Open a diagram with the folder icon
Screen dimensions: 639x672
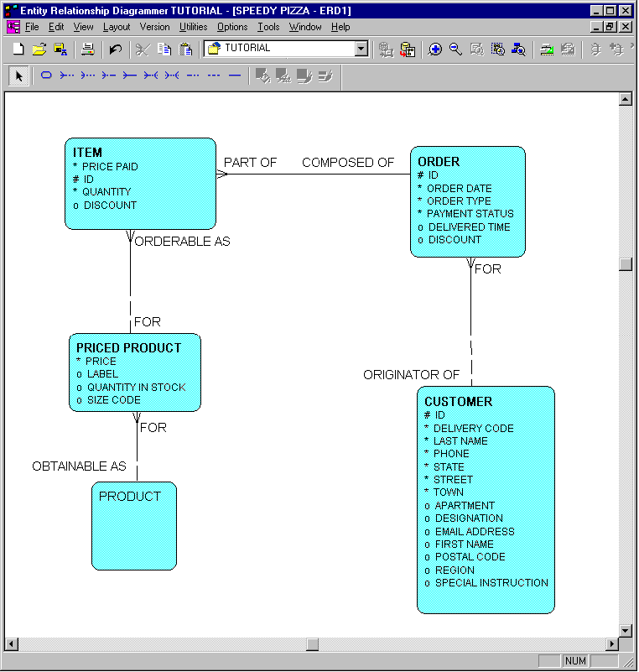point(39,49)
